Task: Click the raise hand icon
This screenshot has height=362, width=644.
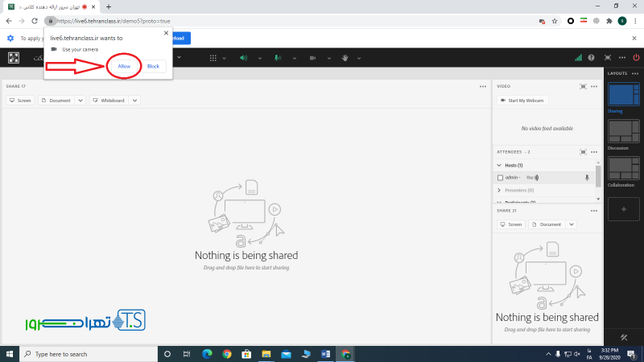Action: (345, 58)
